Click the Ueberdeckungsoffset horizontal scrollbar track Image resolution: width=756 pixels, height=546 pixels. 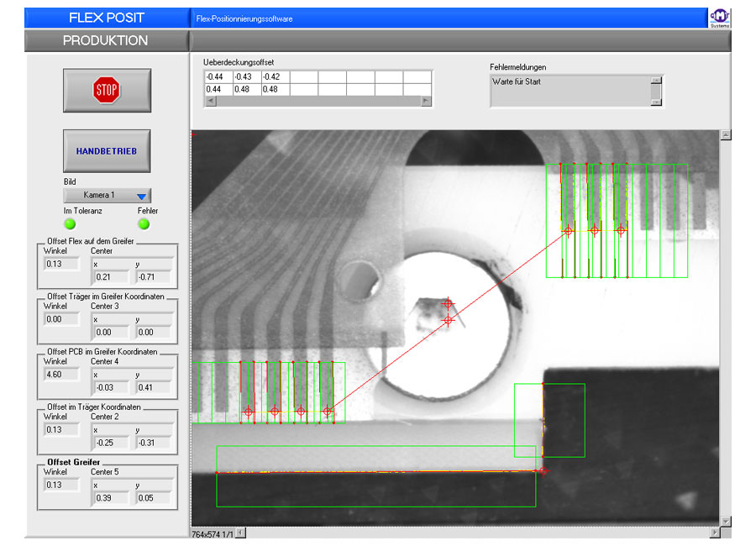pos(318,101)
